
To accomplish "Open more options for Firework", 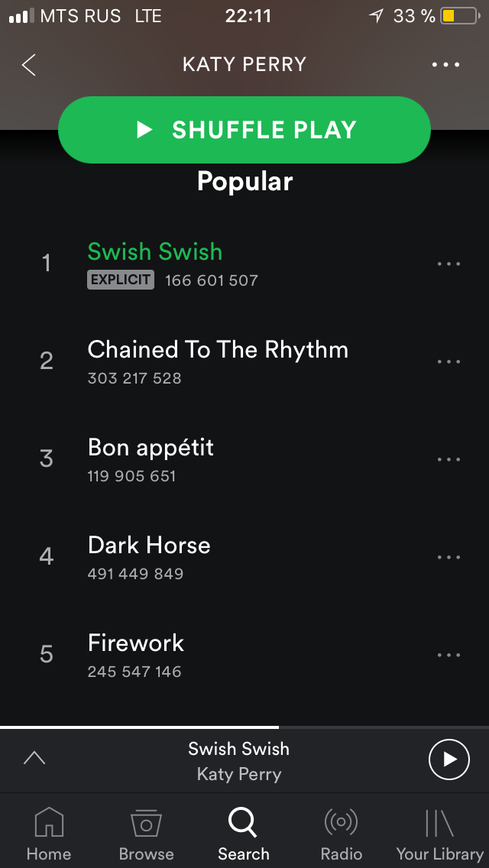I will (449, 656).
